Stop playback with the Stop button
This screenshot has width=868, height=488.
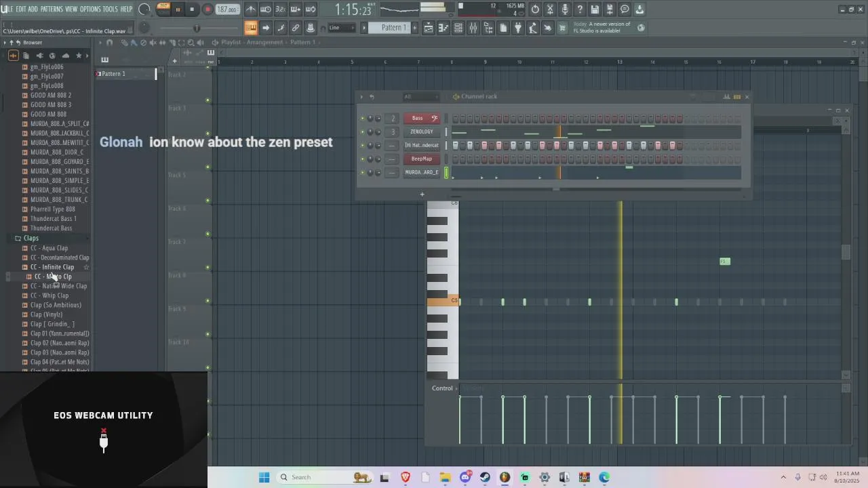193,9
